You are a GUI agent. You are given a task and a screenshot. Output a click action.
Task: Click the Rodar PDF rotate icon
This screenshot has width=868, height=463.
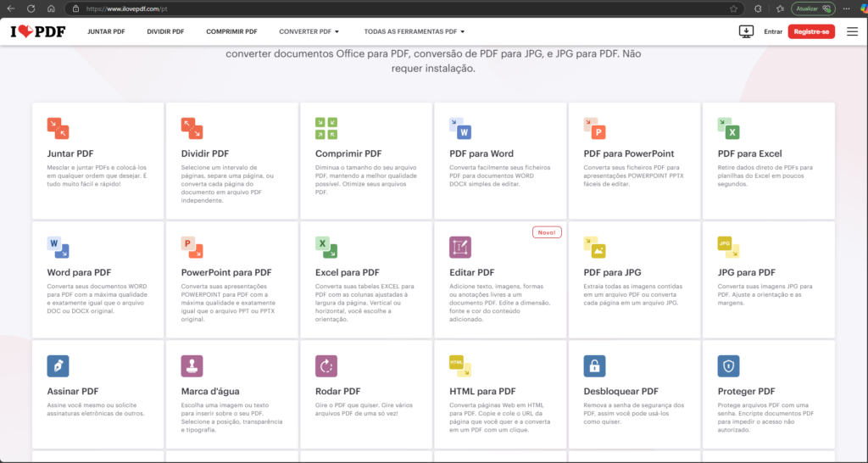[x=326, y=366]
